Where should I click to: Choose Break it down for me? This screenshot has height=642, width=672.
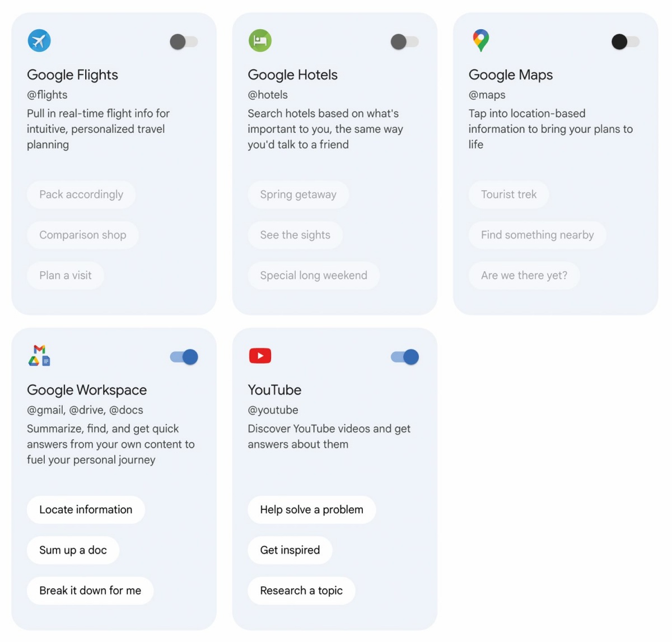click(x=90, y=590)
